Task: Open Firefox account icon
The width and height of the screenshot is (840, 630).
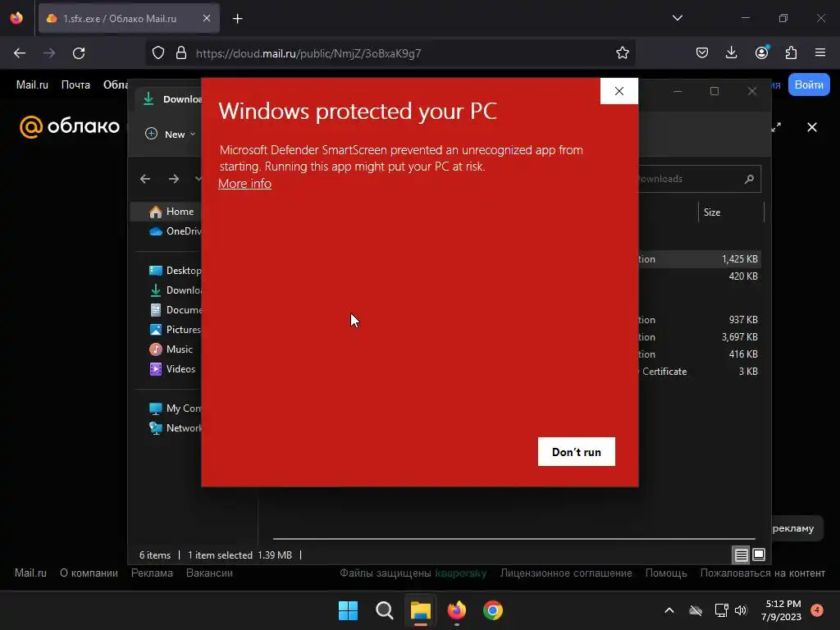Action: point(761,53)
